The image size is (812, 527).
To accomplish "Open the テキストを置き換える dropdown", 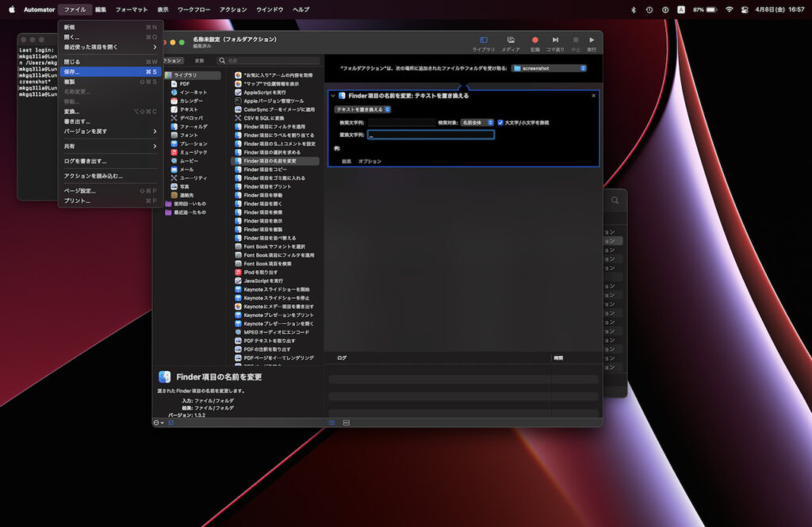I will [x=362, y=109].
